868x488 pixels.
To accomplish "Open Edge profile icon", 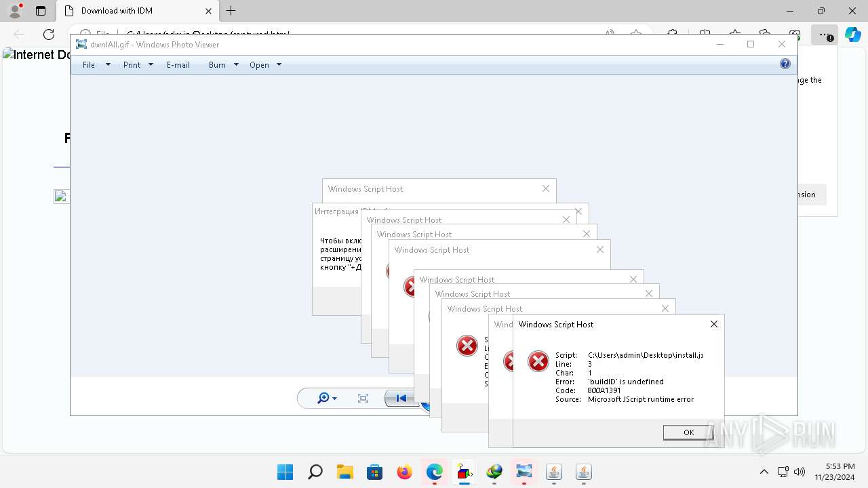I will point(15,11).
